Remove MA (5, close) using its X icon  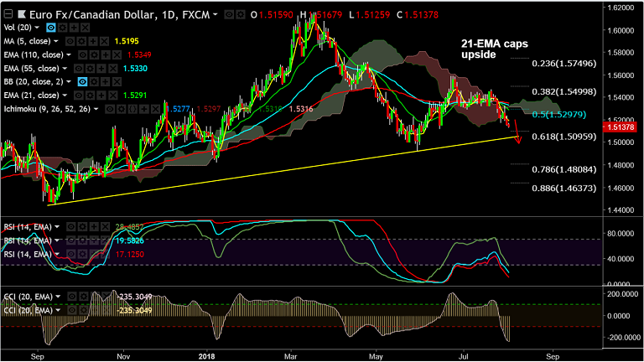[x=104, y=41]
